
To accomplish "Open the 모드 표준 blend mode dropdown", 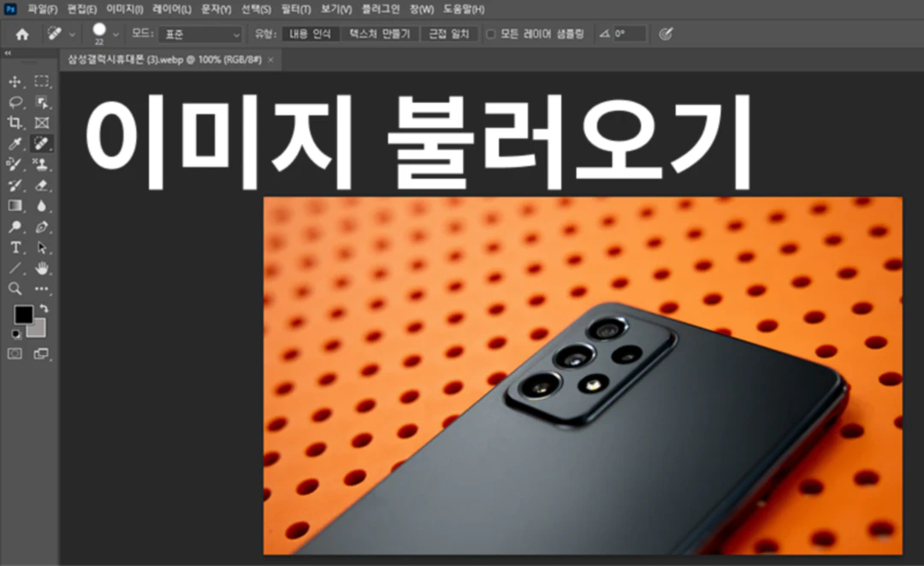I will coord(200,34).
